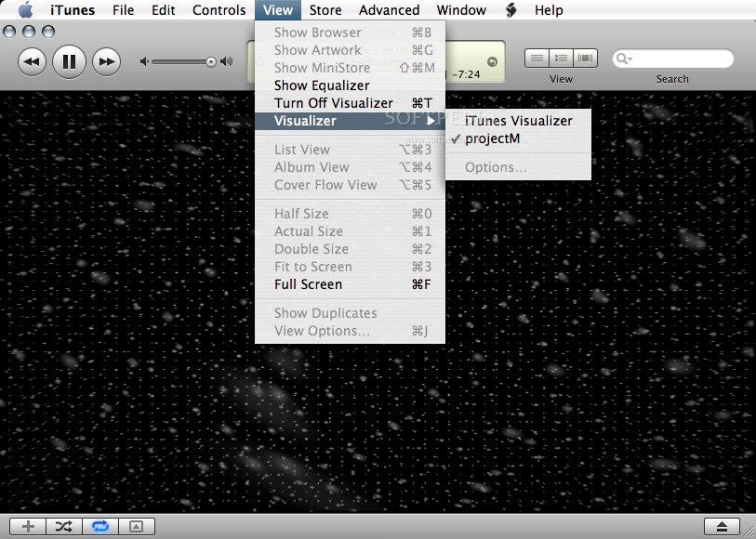Expand the Visualizer submenu

tap(301, 121)
